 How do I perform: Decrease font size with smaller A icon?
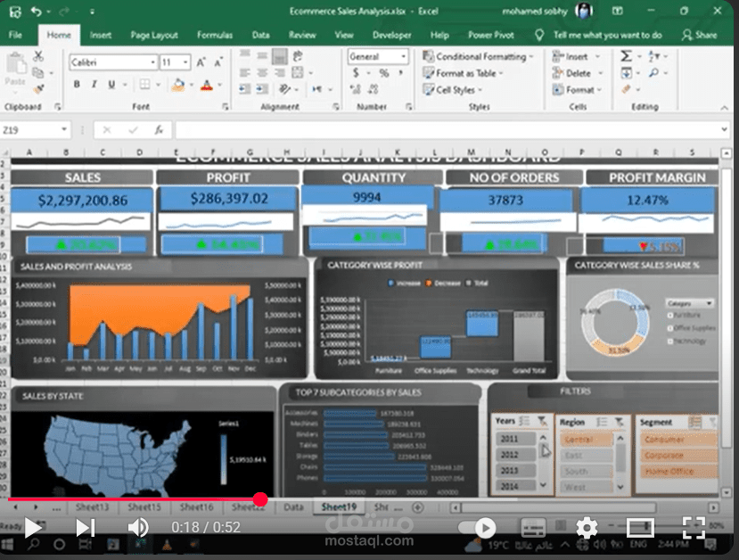click(218, 62)
